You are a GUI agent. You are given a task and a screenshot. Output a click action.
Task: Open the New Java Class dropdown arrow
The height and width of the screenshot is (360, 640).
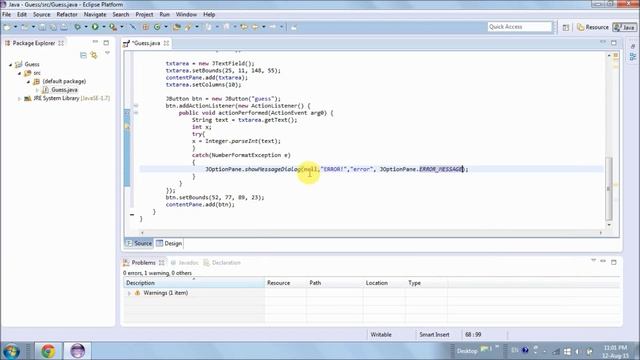coord(166,27)
